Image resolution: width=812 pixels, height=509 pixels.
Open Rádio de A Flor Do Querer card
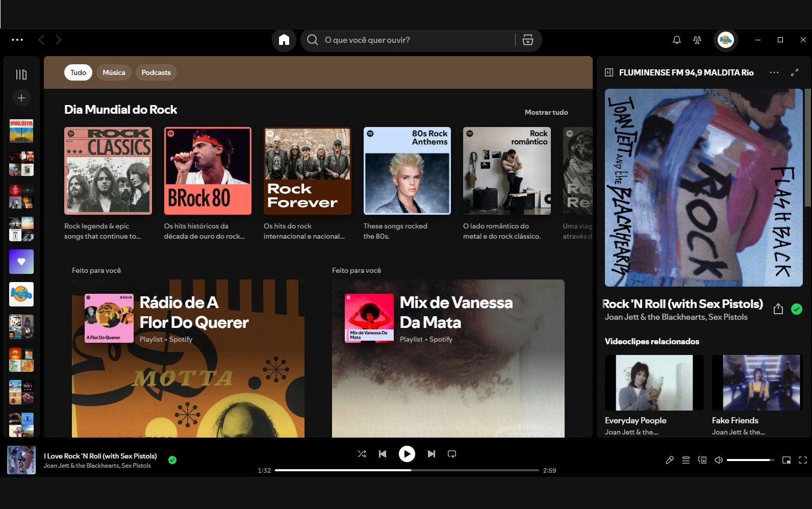tap(188, 359)
